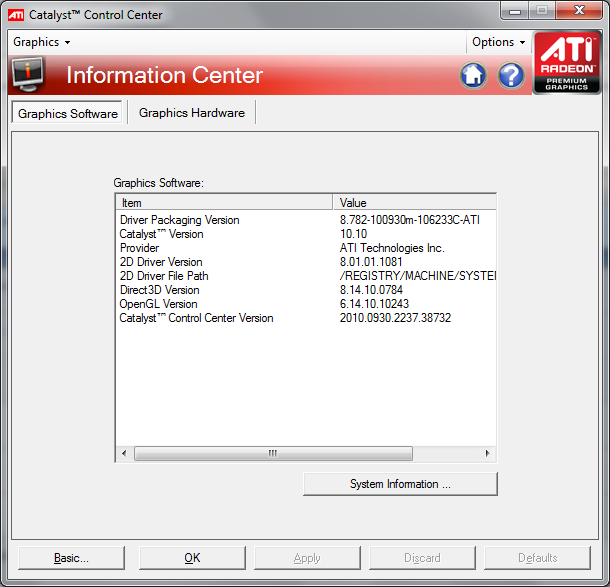610x587 pixels.
Task: Click value 8.14.10.0784
Action: 371,290
